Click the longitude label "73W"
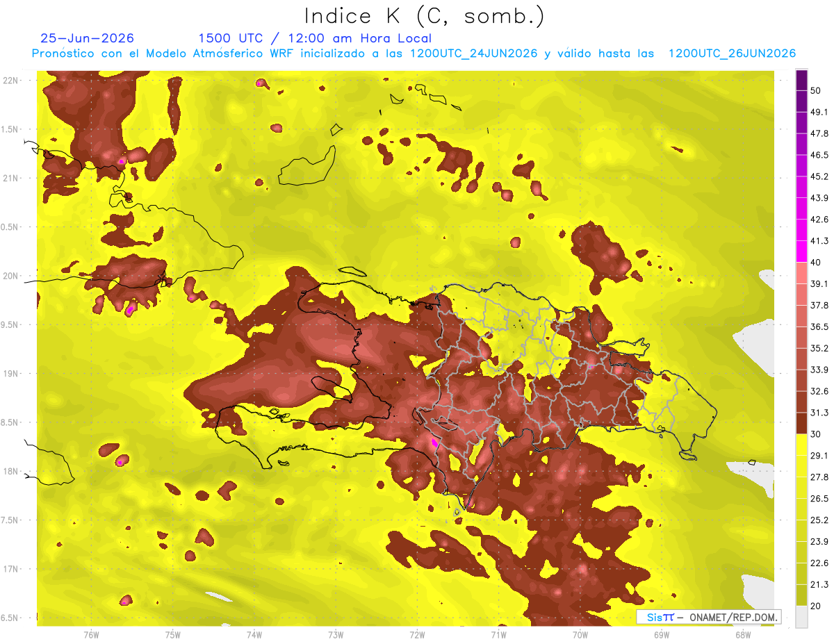 [335, 635]
